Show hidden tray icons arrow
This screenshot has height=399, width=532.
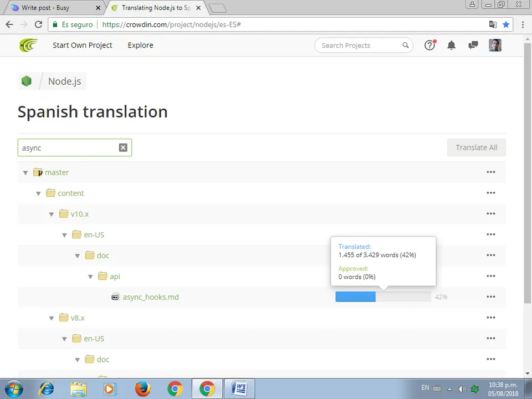pos(449,389)
